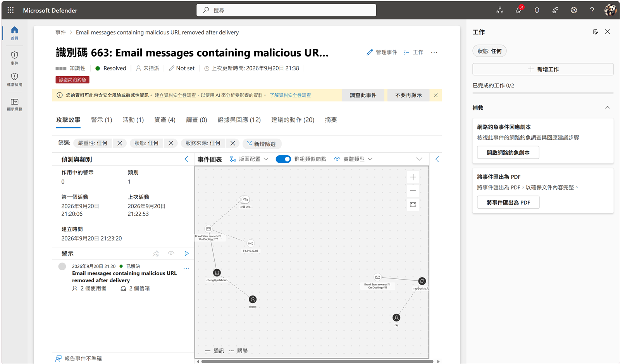Open the entity type dropdown
Screen dimensions: 620x364
pos(353,159)
